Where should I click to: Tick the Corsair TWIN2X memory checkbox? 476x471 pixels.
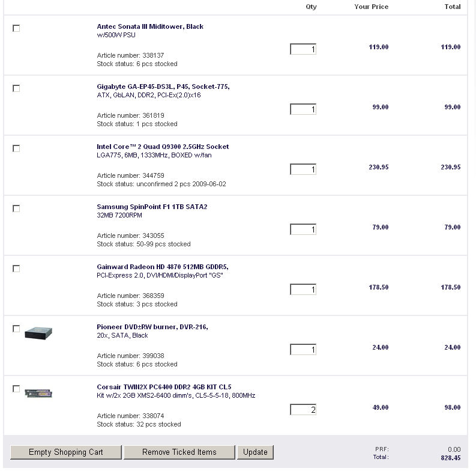(16, 389)
